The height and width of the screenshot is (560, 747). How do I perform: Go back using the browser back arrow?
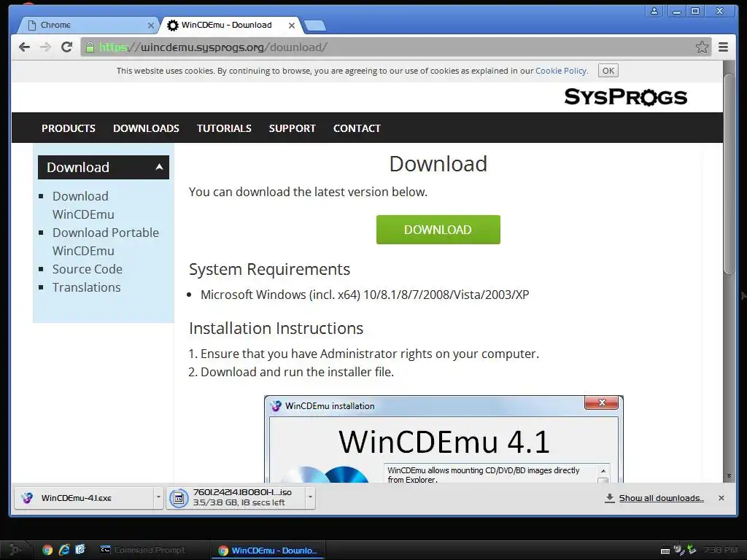pos(24,47)
